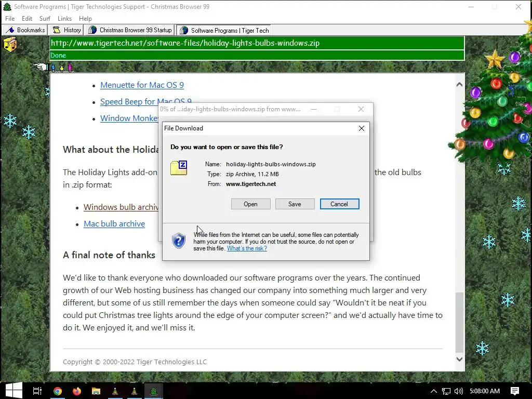Open the Edit menu
The image size is (532, 399).
(x=27, y=18)
